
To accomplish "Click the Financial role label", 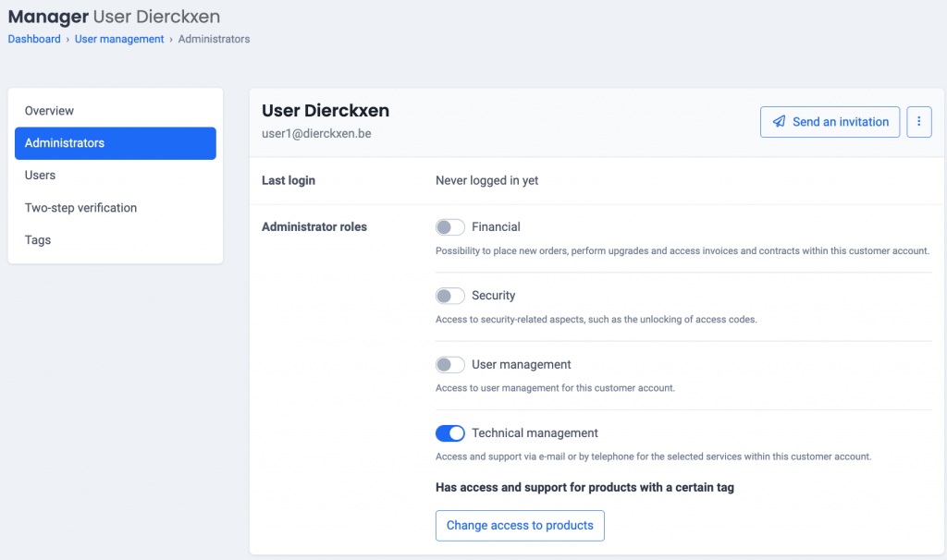I will point(496,227).
